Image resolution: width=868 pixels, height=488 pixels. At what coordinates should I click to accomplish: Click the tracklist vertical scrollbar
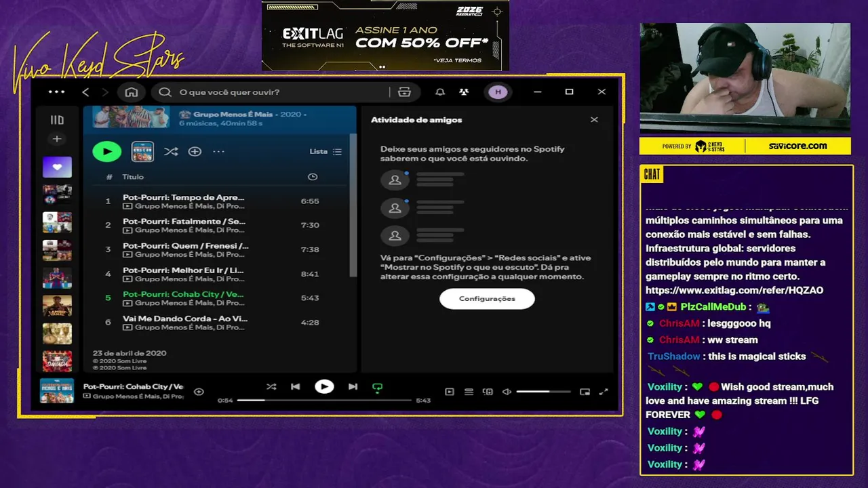pos(353,205)
